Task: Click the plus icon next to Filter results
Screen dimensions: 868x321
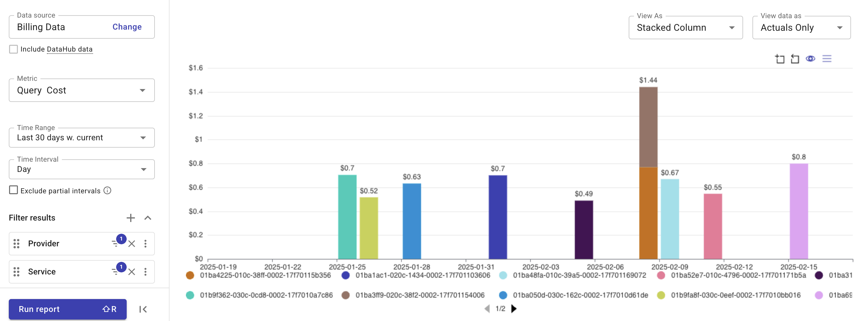Action: (x=131, y=218)
